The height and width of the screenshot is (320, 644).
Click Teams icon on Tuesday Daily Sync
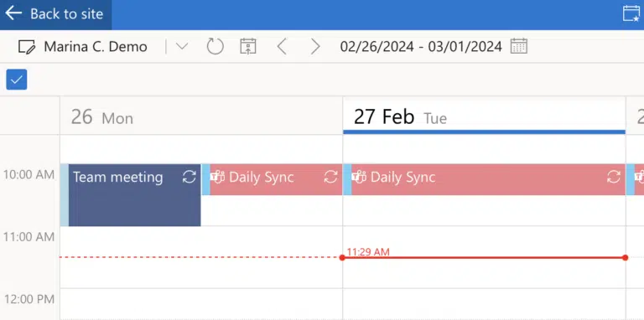[x=359, y=178]
